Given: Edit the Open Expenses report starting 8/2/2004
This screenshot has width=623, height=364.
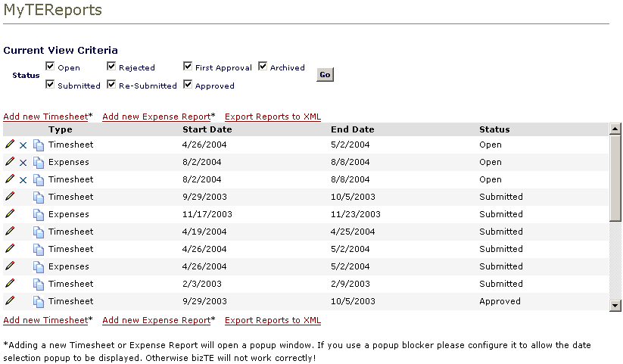Looking at the screenshot, I should 10,162.
